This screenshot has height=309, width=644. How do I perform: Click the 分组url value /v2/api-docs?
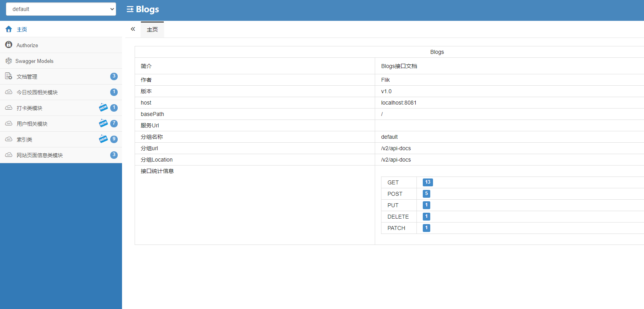pyautogui.click(x=396, y=148)
